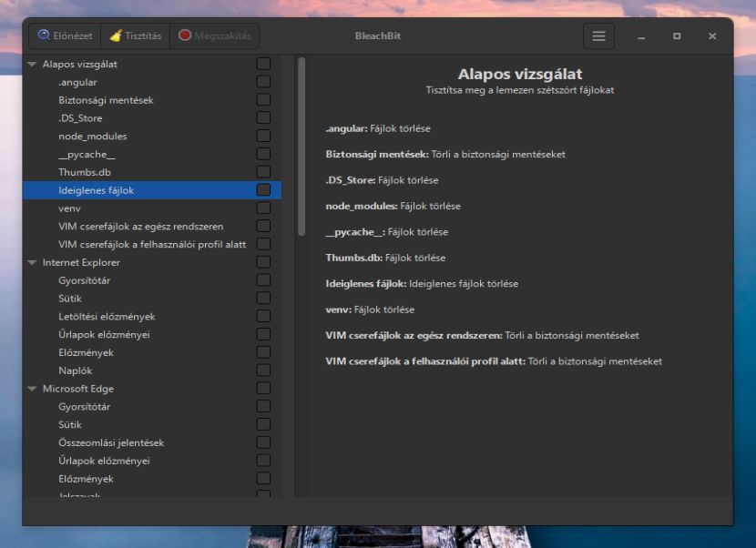Open the hamburger menu button

coord(598,36)
